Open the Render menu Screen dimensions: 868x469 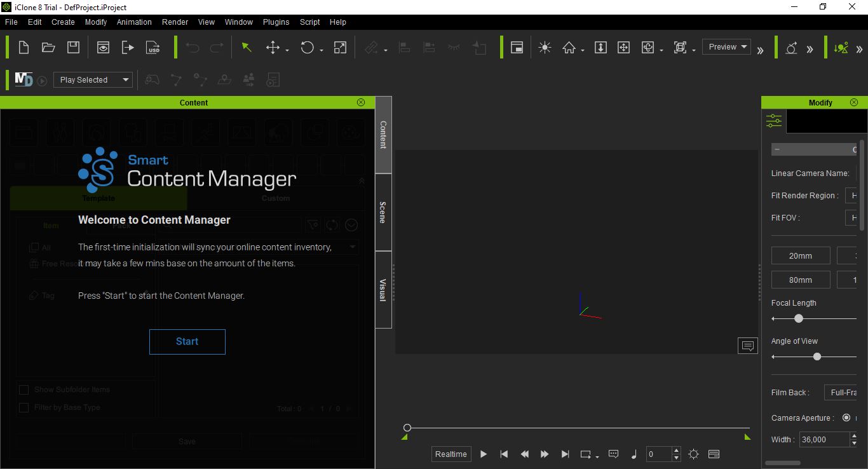click(175, 22)
